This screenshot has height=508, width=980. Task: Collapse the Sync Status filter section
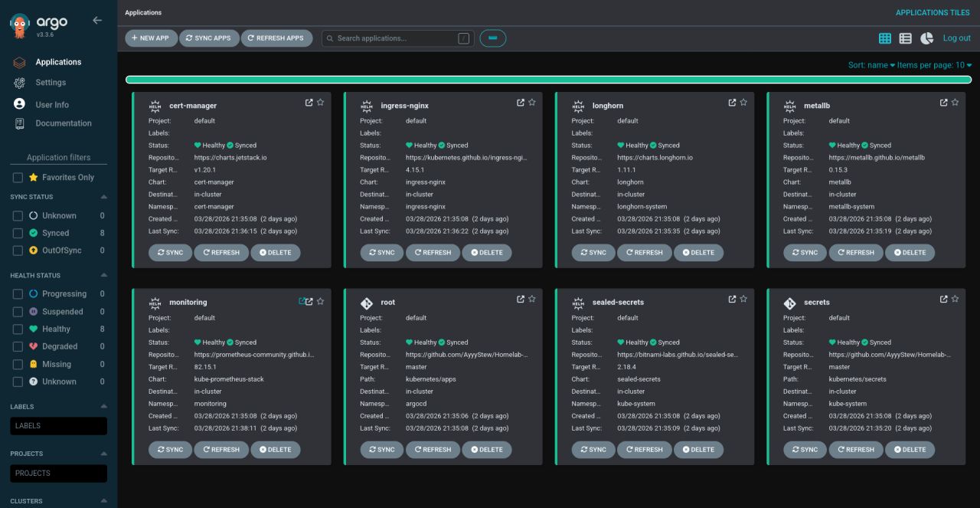[x=103, y=197]
